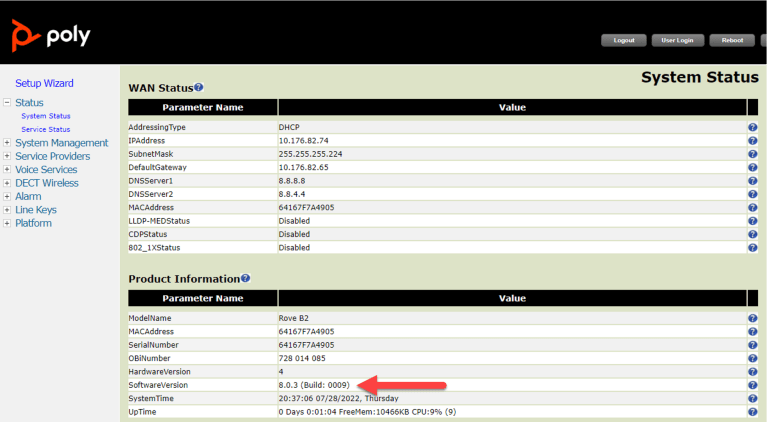Click the User Login button

pos(677,40)
